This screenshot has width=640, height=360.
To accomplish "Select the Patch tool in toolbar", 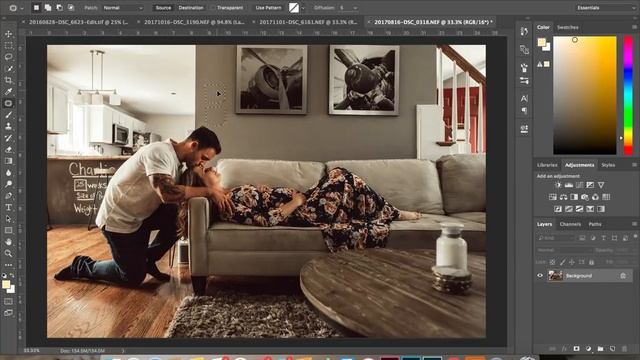I will [8, 103].
